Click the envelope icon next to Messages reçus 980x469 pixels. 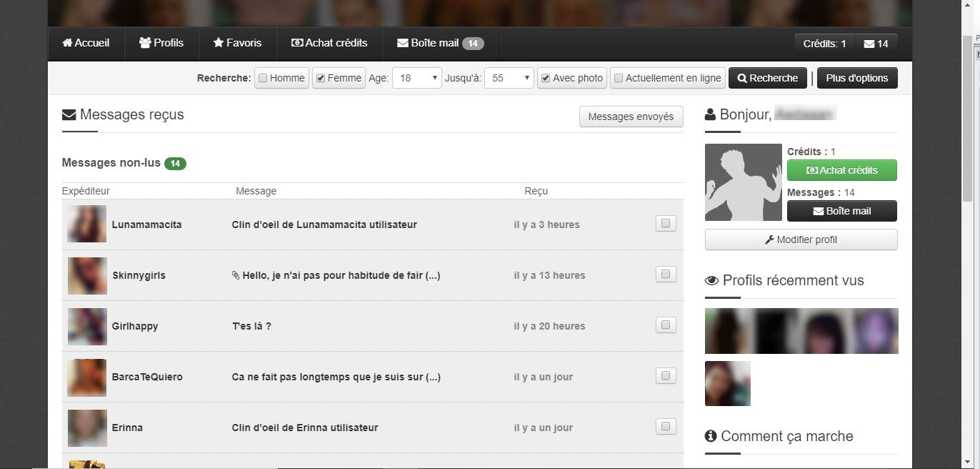click(x=69, y=115)
